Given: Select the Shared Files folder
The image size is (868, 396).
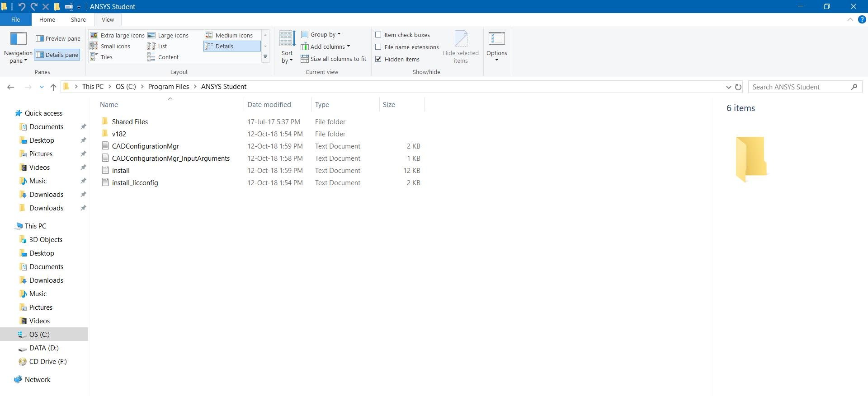Looking at the screenshot, I should (x=130, y=122).
